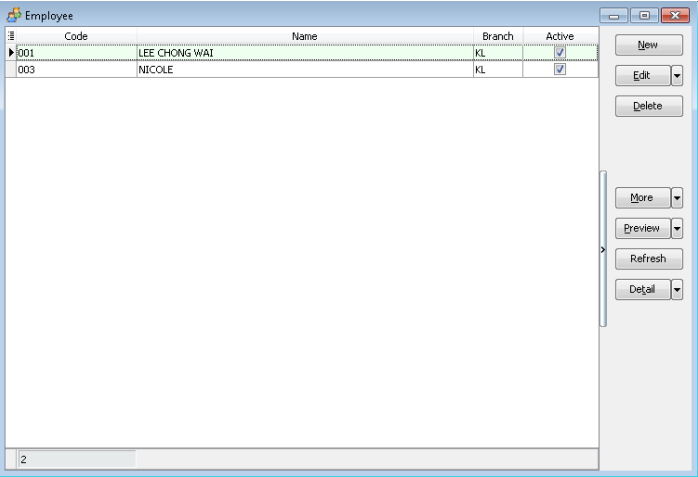Select KL branch cell for LEE CHONG WAI
The image size is (698, 477).
click(x=498, y=53)
